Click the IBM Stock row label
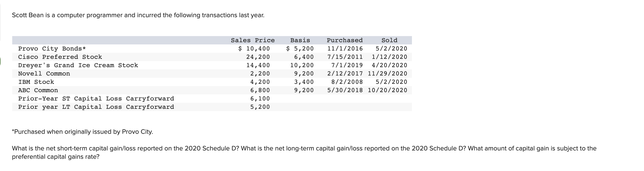The image size is (644, 171). [x=36, y=82]
